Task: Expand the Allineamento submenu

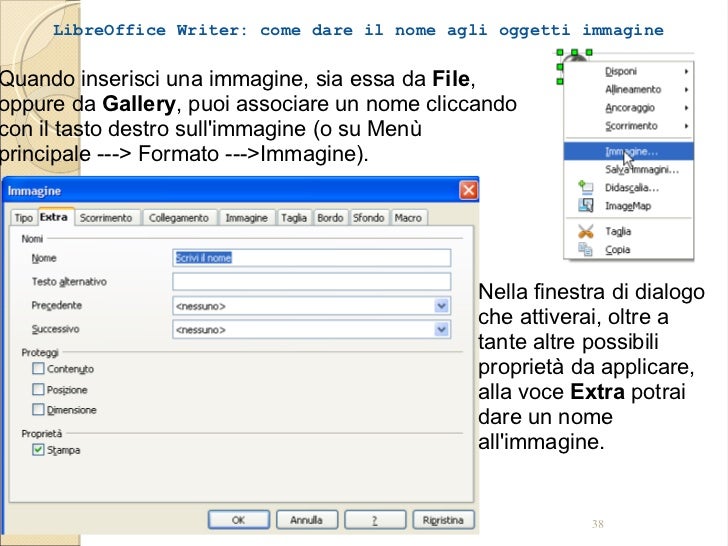Action: click(x=628, y=89)
